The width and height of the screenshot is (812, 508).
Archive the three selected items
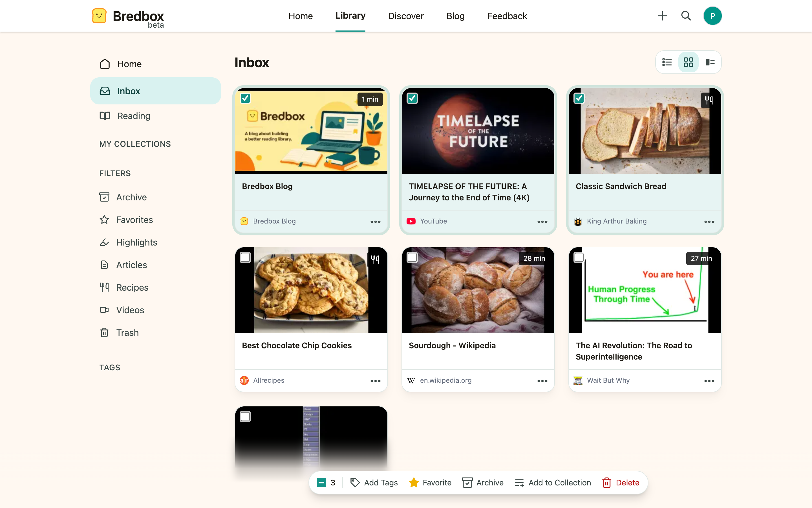pyautogui.click(x=482, y=483)
